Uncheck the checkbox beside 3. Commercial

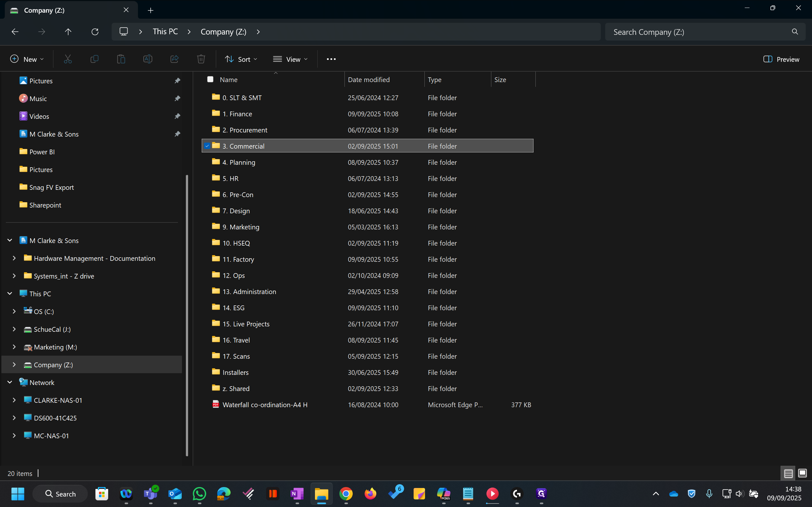tap(207, 146)
